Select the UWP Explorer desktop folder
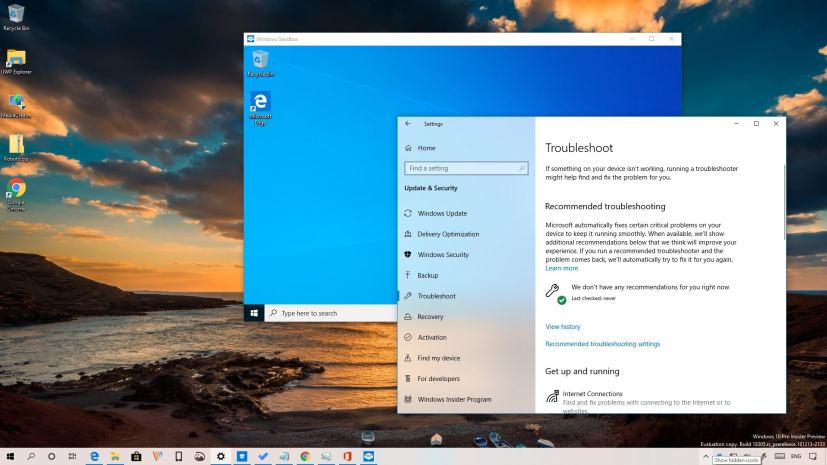This screenshot has width=827, height=465. coord(16,61)
